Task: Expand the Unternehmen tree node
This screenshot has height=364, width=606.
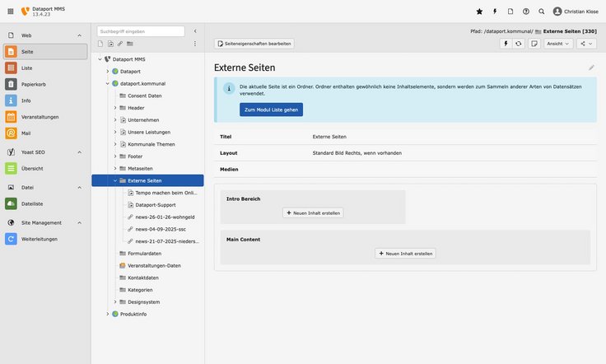Action: tap(115, 119)
